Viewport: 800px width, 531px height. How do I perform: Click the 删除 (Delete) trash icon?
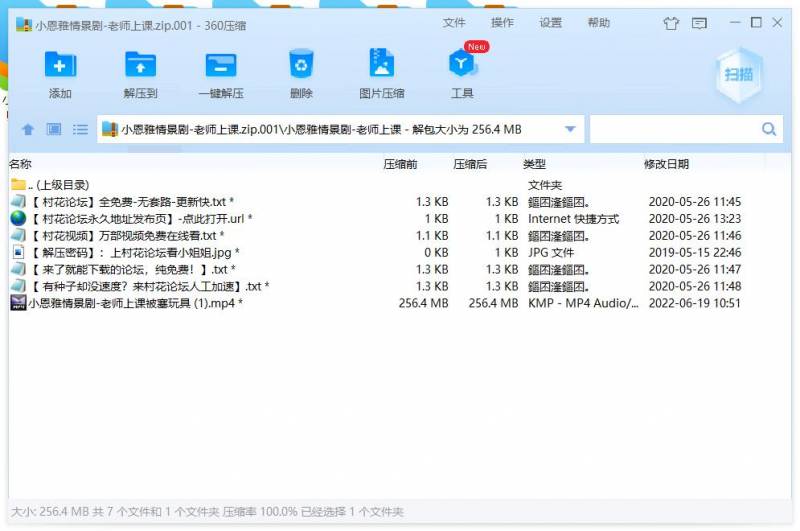[301, 66]
